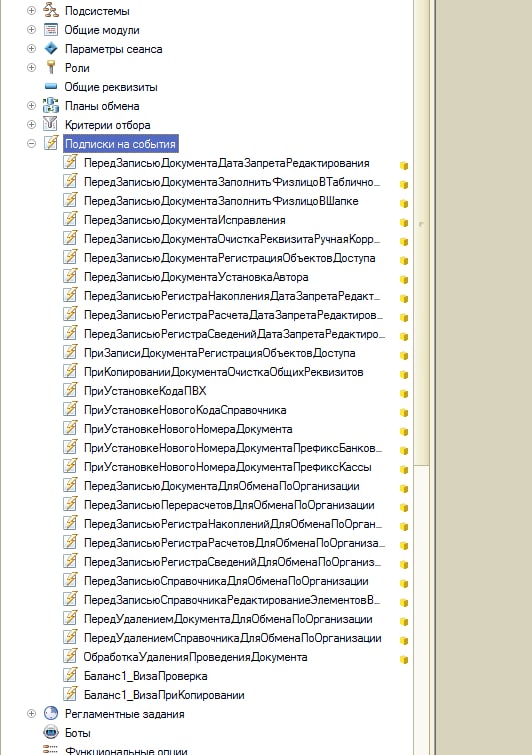Click yellow cube next to ПередЗаписьюДокументаЗаполнитьФизлицоВШапке
The height and width of the screenshot is (755, 532).
(x=404, y=204)
